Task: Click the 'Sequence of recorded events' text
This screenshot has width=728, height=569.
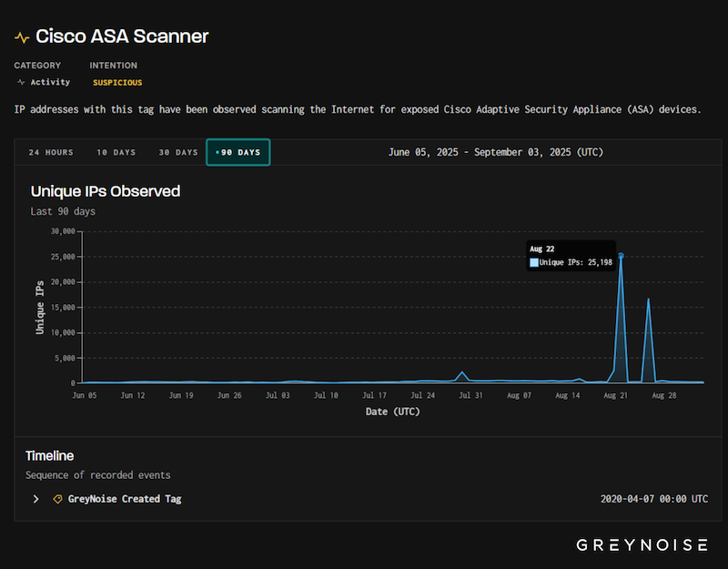Action: point(98,475)
